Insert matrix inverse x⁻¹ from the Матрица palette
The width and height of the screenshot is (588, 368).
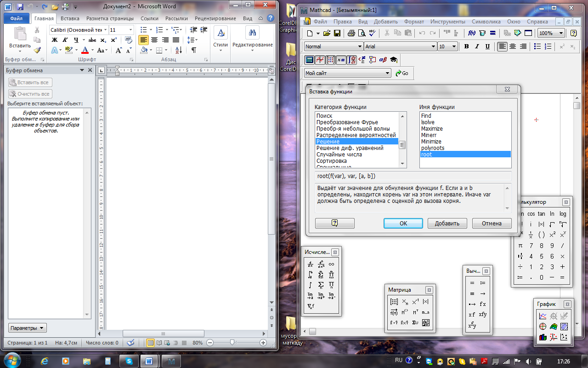[415, 302]
